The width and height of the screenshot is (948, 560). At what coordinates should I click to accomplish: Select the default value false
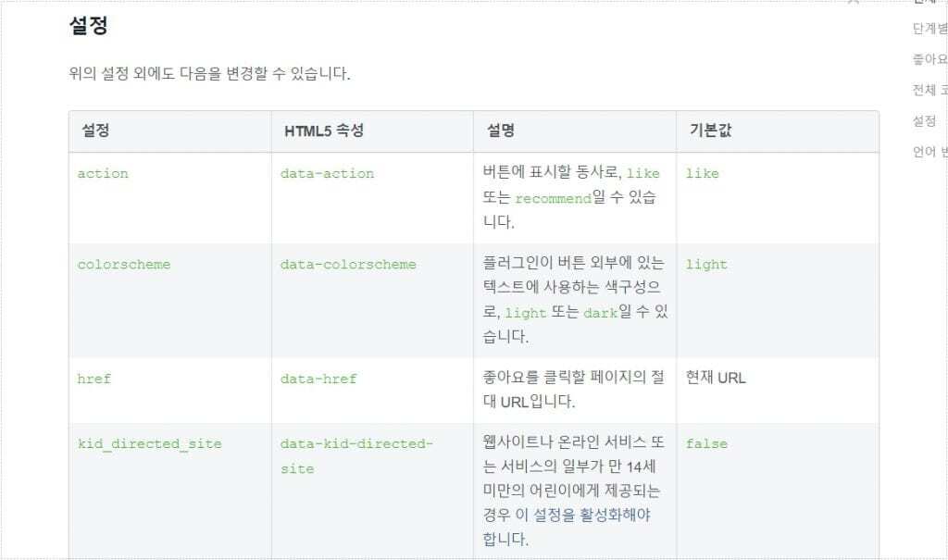tap(706, 444)
